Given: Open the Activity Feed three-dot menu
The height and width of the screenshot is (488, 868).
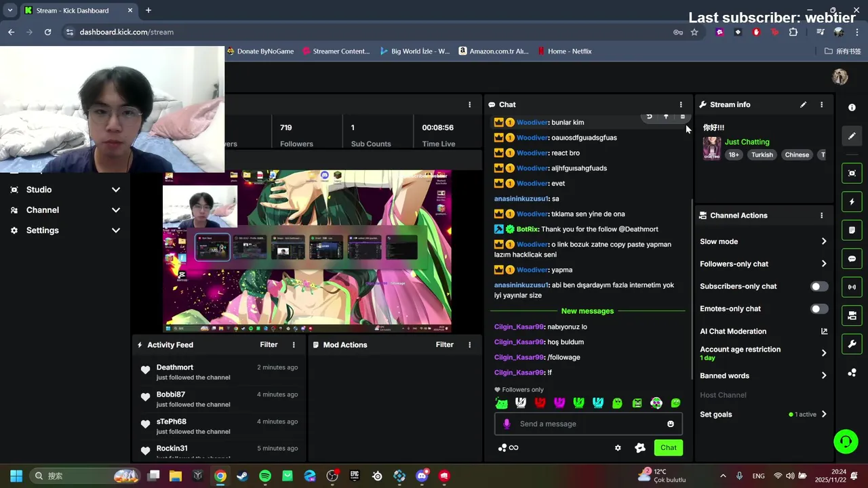Looking at the screenshot, I should (x=294, y=345).
